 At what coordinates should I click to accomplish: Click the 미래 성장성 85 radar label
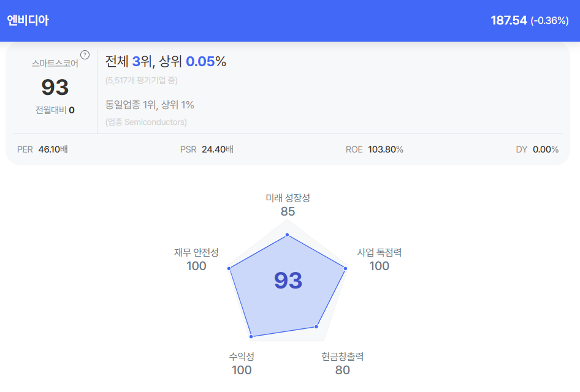tap(288, 205)
